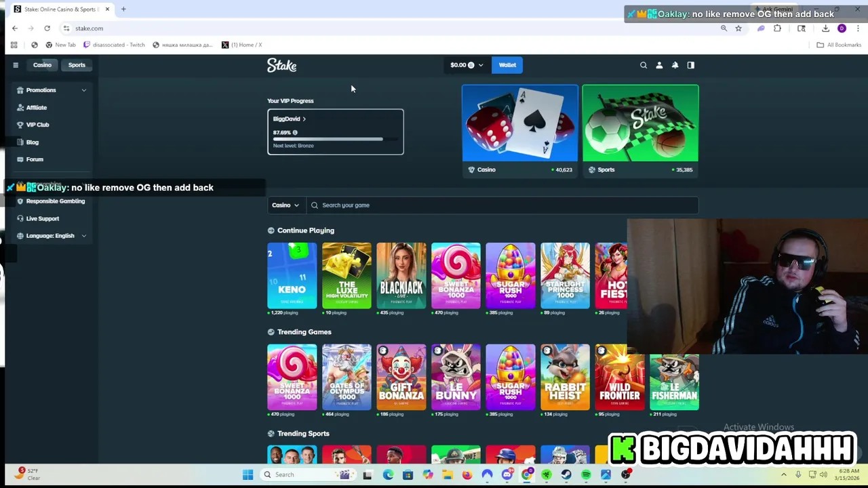Launch Gift Bonanza game tile
The height and width of the screenshot is (488, 868).
click(x=401, y=378)
